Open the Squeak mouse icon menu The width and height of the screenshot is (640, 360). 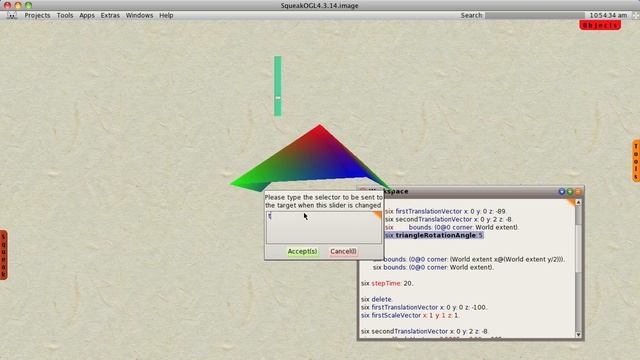click(12, 15)
